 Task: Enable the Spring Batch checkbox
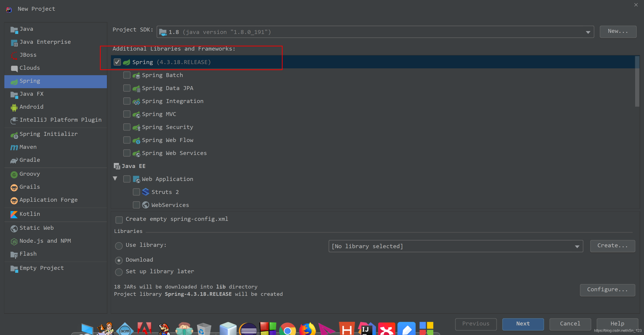click(x=127, y=75)
